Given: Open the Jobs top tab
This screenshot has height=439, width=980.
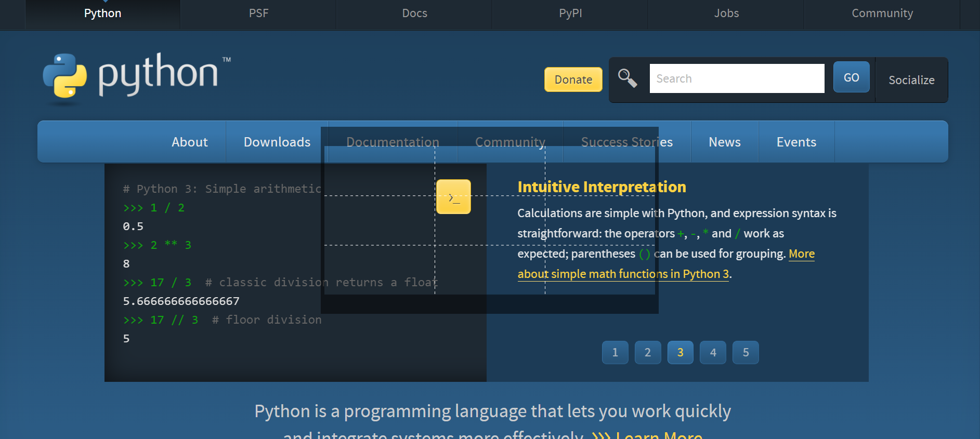Looking at the screenshot, I should (726, 14).
